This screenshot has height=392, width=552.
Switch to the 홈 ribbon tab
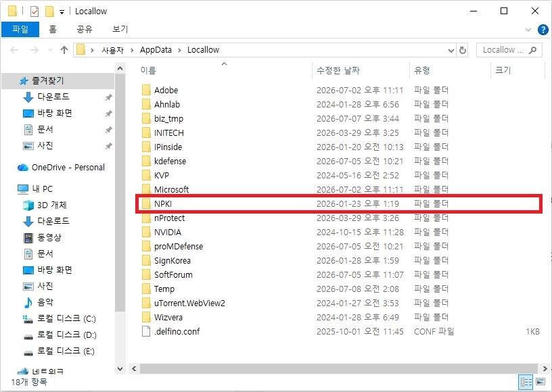tap(53, 29)
